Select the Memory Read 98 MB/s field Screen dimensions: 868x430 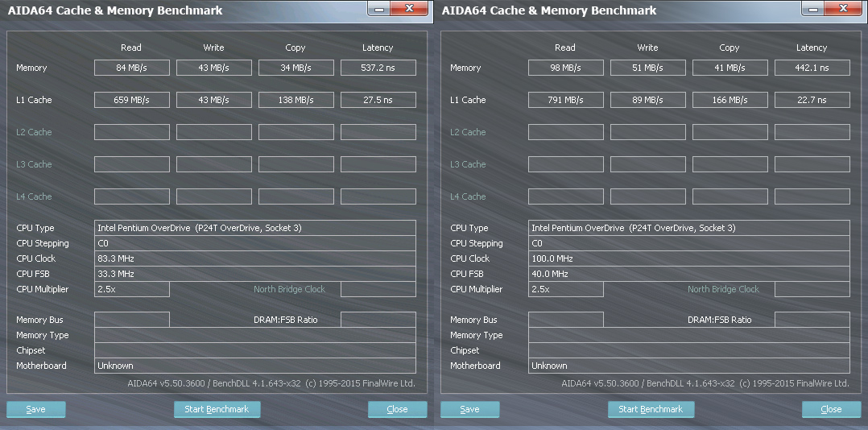point(566,68)
